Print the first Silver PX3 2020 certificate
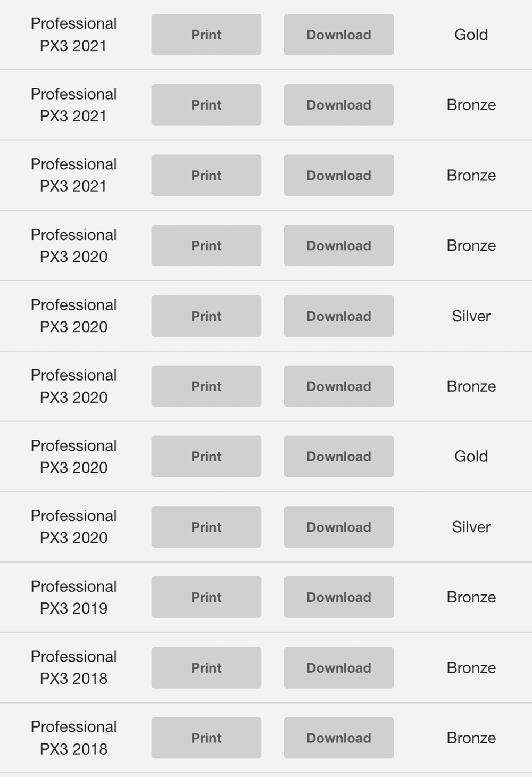532x777 pixels. coord(206,316)
